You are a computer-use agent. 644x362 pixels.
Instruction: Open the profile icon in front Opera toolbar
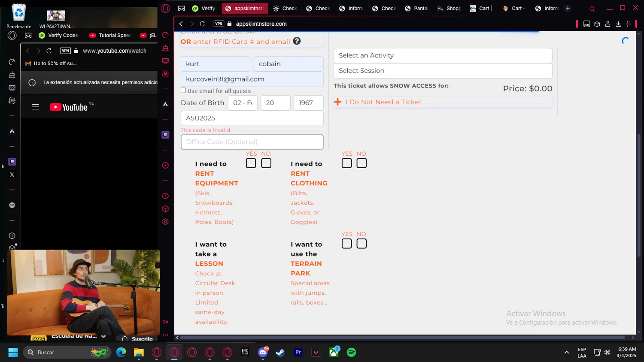pyautogui.click(x=608, y=24)
